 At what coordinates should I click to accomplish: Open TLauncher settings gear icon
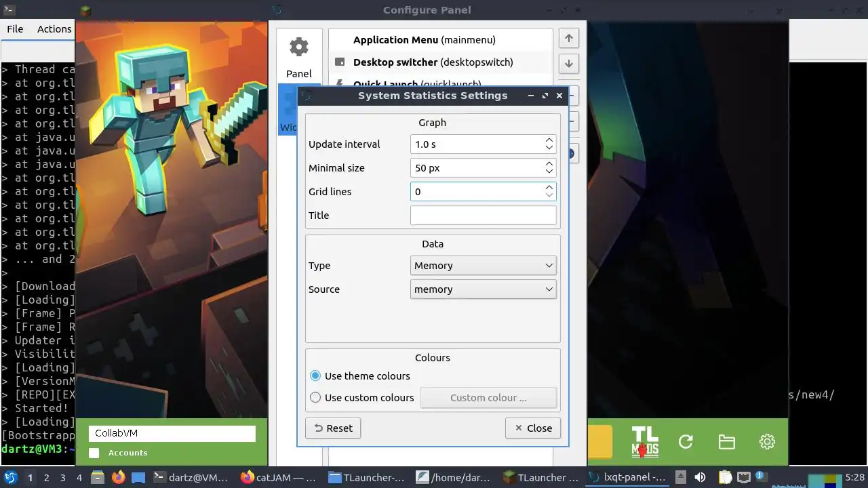(x=767, y=442)
